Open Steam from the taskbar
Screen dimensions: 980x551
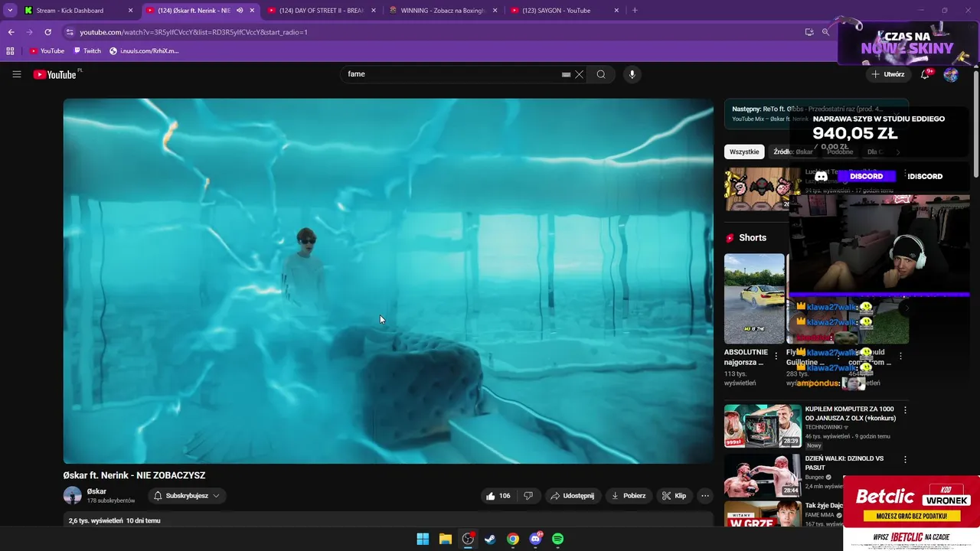point(490,539)
